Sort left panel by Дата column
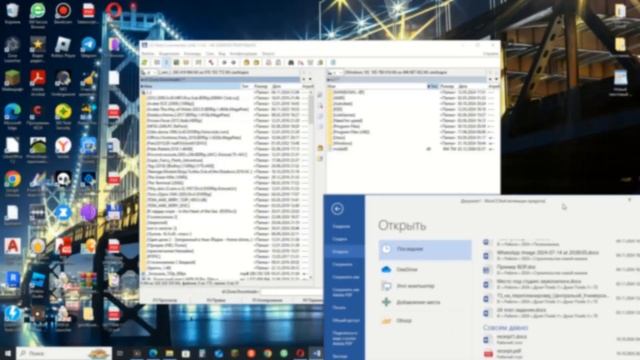Image resolution: width=640 pixels, height=360 pixels. 286,86
